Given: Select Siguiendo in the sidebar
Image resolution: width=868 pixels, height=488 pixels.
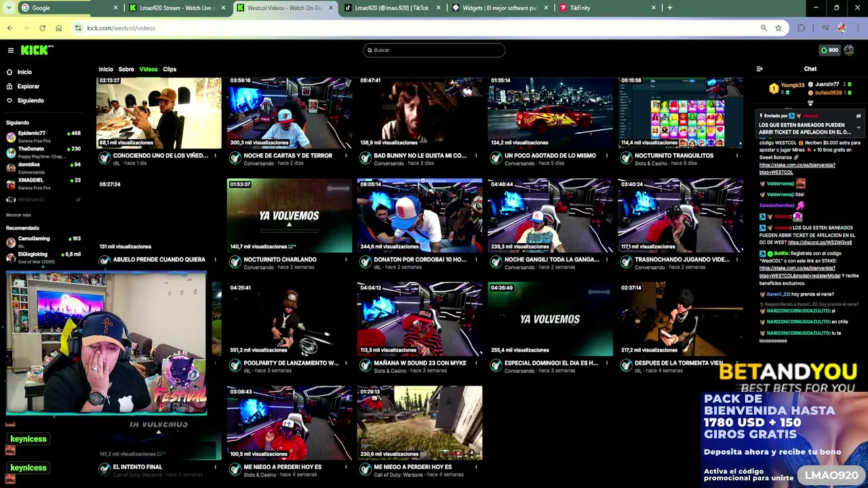Looking at the screenshot, I should pyautogui.click(x=25, y=100).
